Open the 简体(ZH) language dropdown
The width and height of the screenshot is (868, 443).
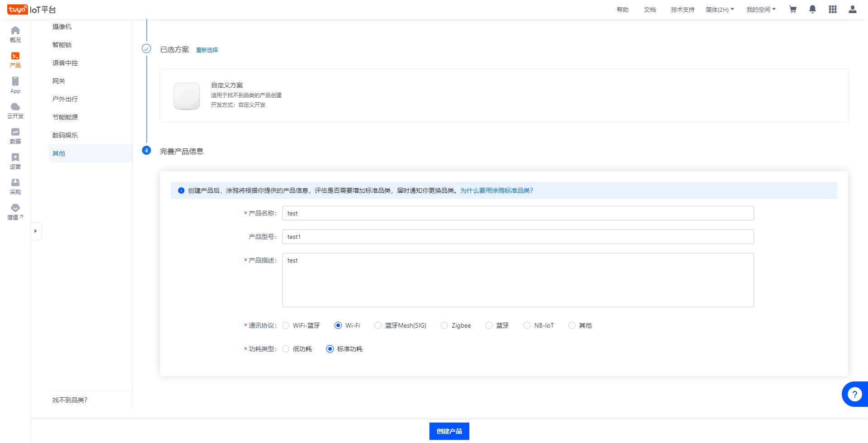tap(720, 10)
